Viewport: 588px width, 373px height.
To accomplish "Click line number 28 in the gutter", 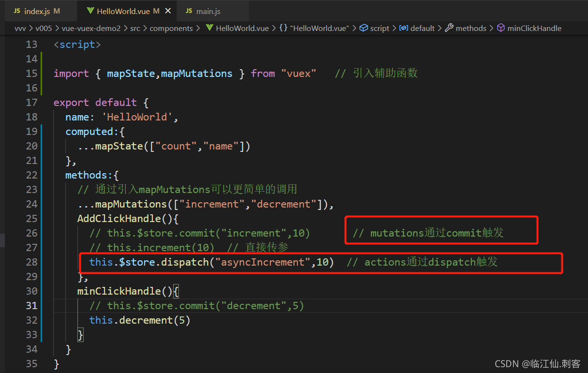I will coord(31,262).
